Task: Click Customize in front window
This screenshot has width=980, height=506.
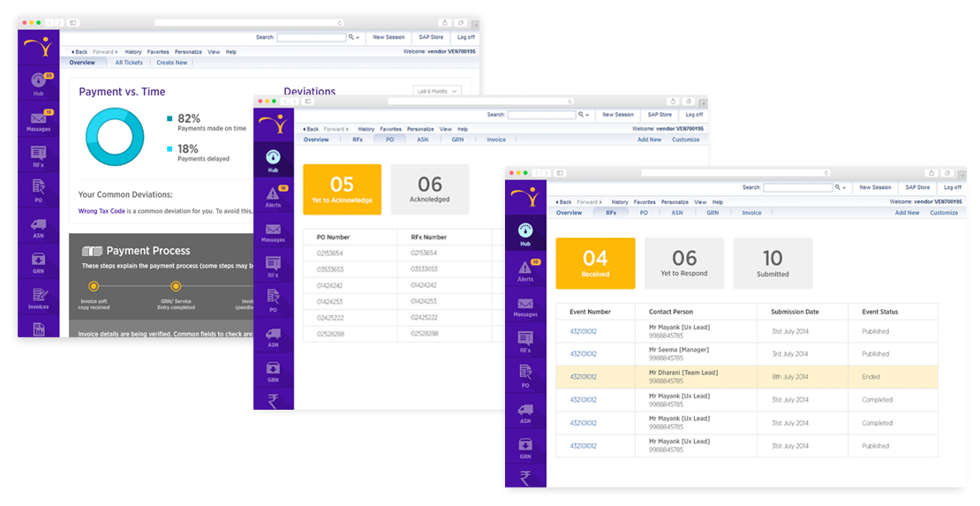Action: pos(944,213)
